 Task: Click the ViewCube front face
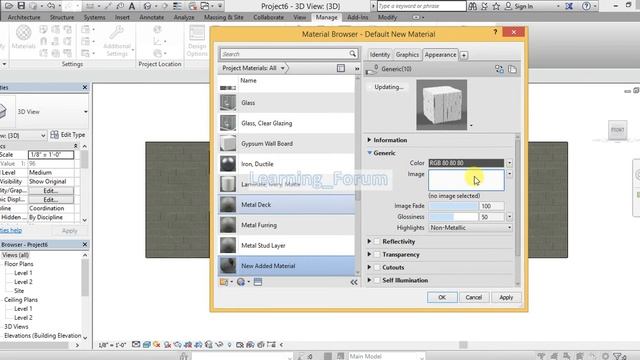617,130
